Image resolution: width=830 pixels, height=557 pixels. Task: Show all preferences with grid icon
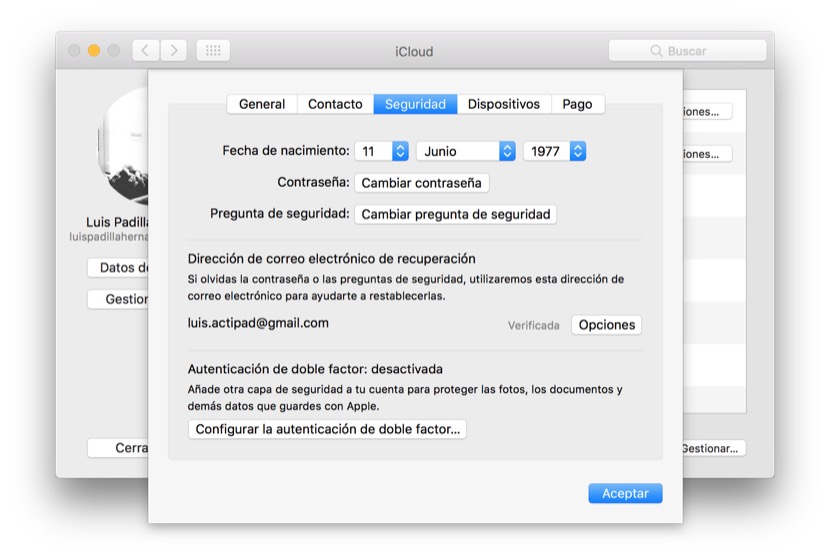(x=213, y=51)
